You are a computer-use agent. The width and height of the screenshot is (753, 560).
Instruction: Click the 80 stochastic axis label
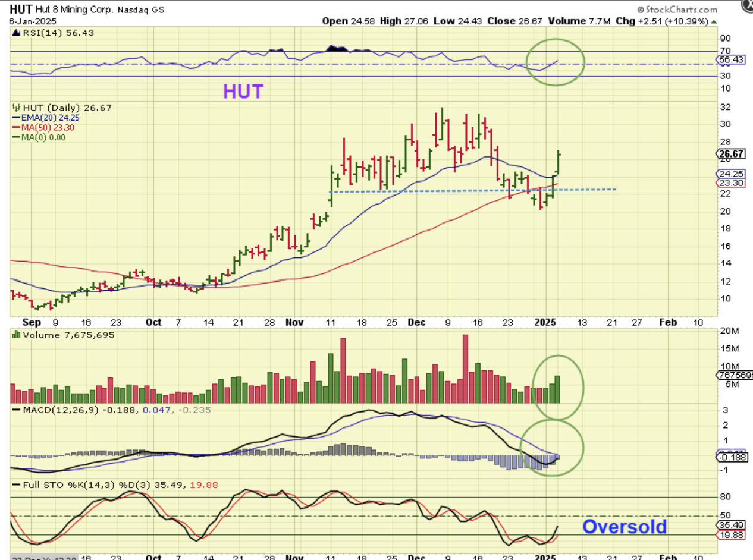point(726,496)
